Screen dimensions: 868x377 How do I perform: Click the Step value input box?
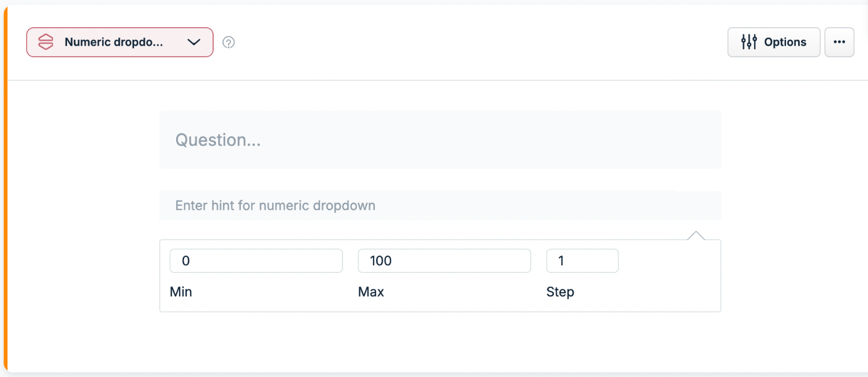[582, 261]
